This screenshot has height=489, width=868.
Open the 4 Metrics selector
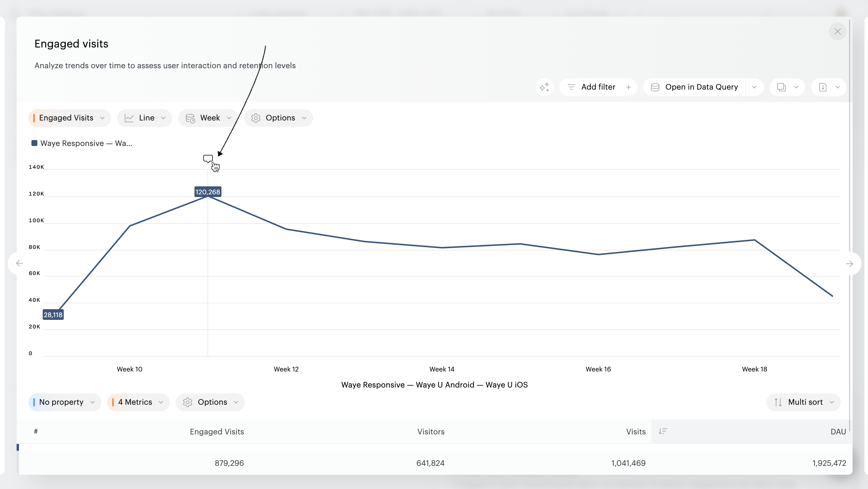point(138,402)
